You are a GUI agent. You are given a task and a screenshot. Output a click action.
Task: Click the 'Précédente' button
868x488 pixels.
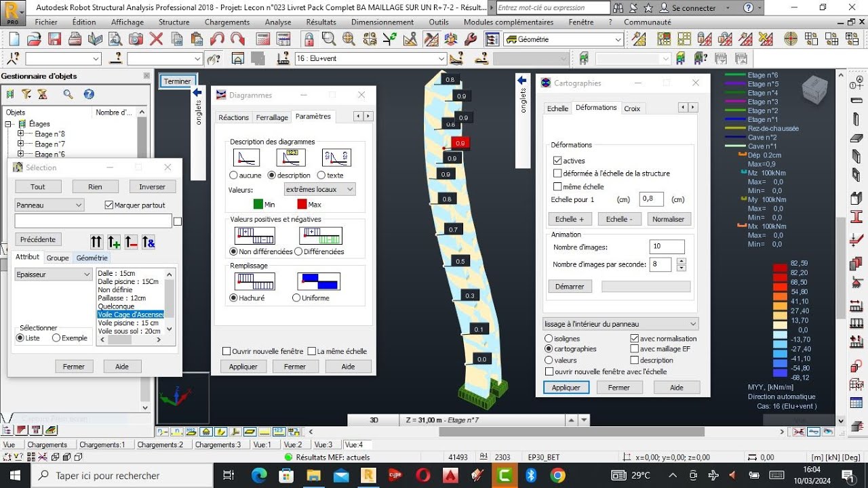click(38, 239)
